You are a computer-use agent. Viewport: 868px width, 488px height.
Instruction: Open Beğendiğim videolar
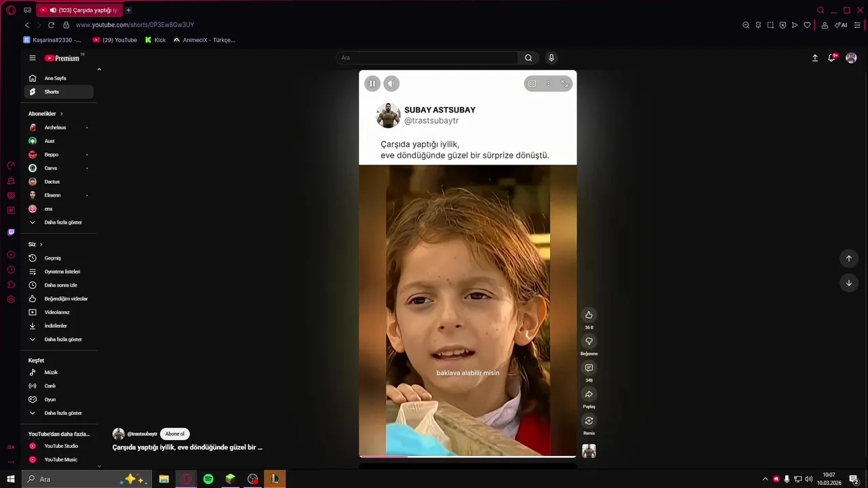(x=59, y=299)
